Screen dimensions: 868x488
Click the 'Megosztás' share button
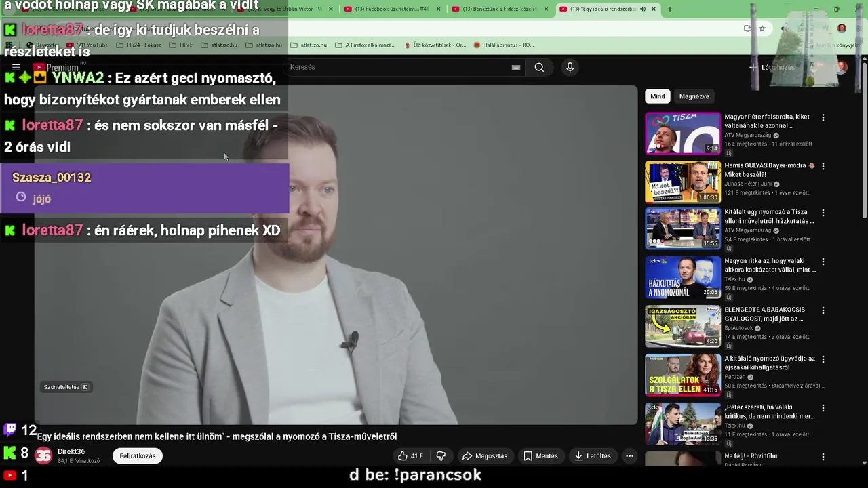pos(484,456)
